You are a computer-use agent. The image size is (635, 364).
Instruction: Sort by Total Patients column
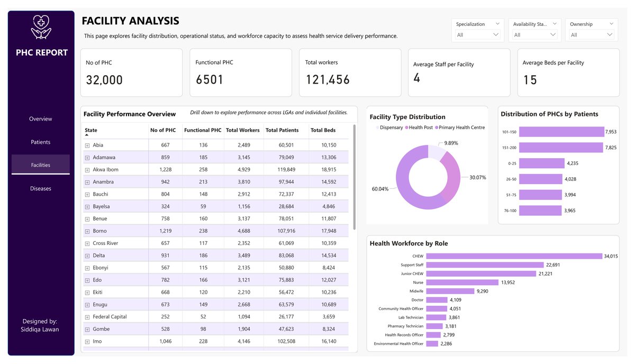pos(282,130)
